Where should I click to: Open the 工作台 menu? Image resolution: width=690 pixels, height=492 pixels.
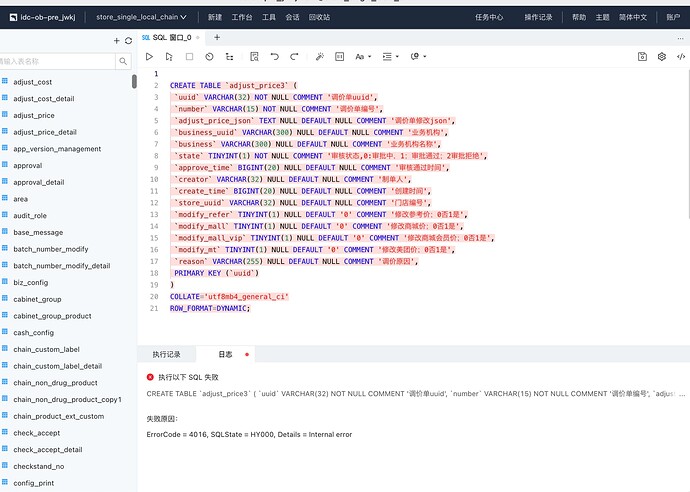(242, 17)
